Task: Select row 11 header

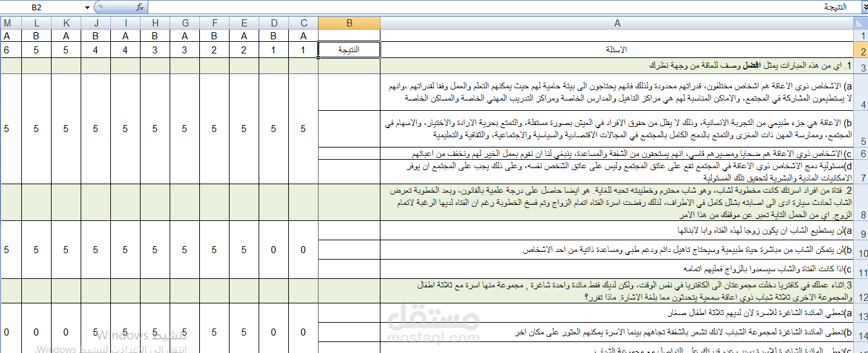Action: pos(862,269)
